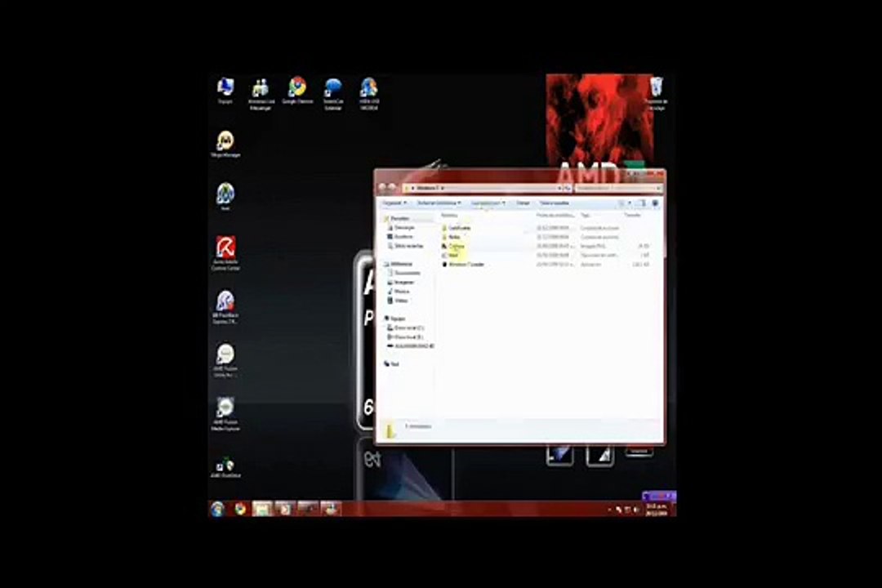Viewport: 882px width, 588px height.
Task: Select Equipo in the navigation pane
Action: click(x=395, y=318)
